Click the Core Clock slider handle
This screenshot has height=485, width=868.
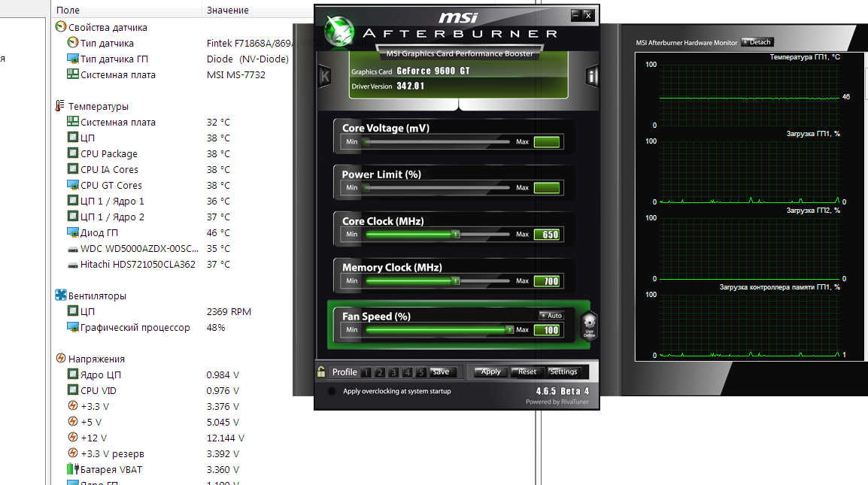456,234
